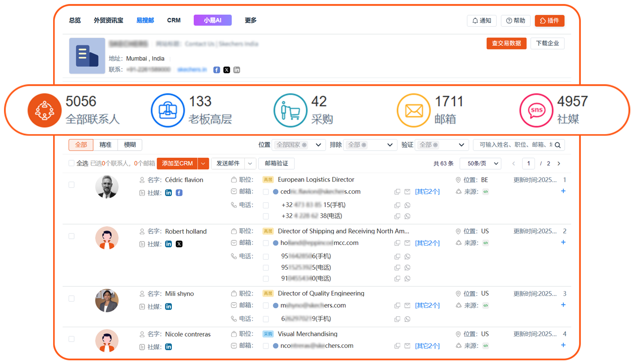Copy Cédric flavion's email address
Screen dimensions: 634x364
[397, 192]
